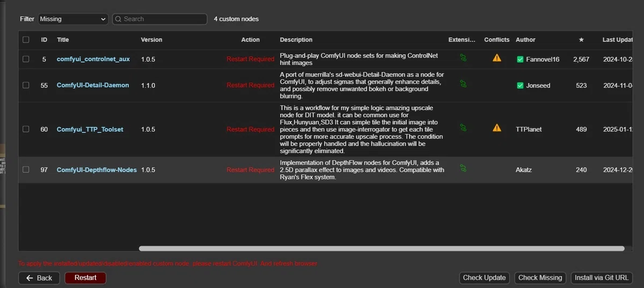
Task: Click author name Jonseed
Action: (x=538, y=85)
